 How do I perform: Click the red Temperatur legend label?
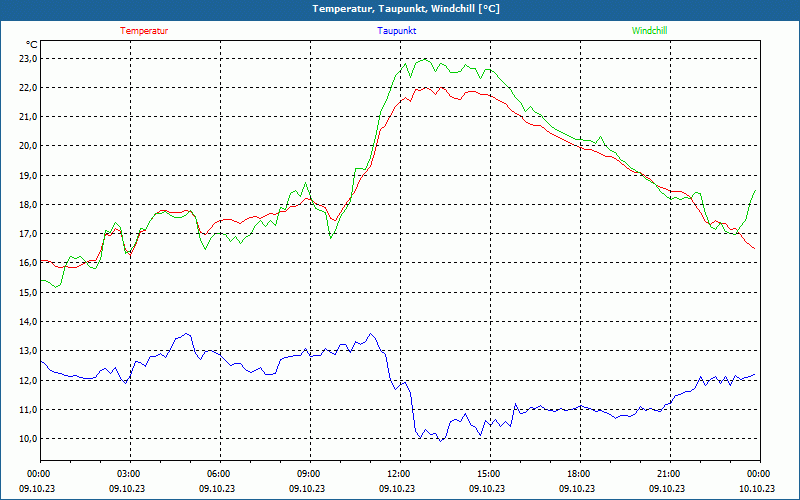click(x=144, y=31)
